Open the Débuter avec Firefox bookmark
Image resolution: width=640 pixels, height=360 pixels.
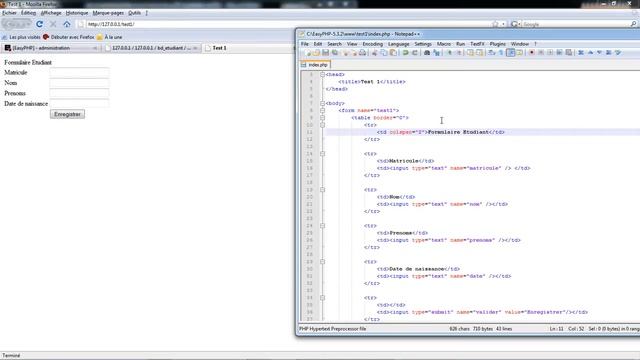pyautogui.click(x=69, y=37)
